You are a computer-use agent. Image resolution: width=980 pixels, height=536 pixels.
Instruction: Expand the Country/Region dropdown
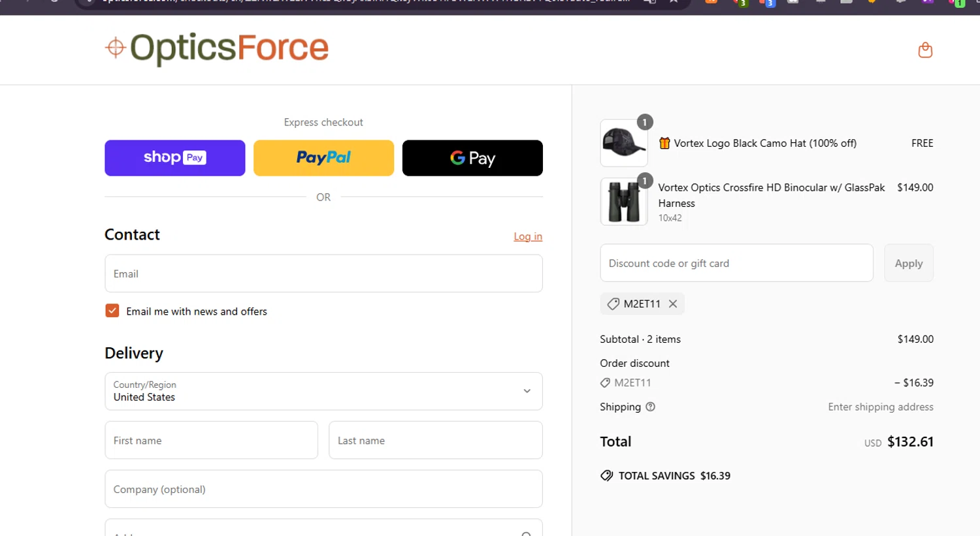323,391
